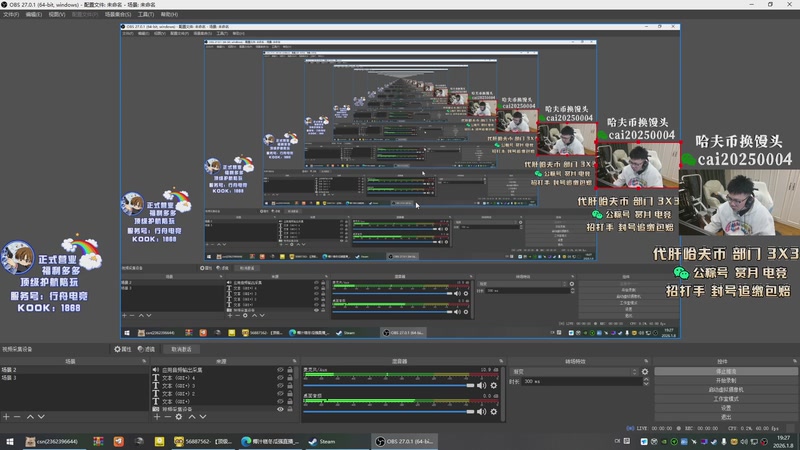Add a new source with plus icon
The height and width of the screenshot is (450, 800).
pyautogui.click(x=157, y=417)
